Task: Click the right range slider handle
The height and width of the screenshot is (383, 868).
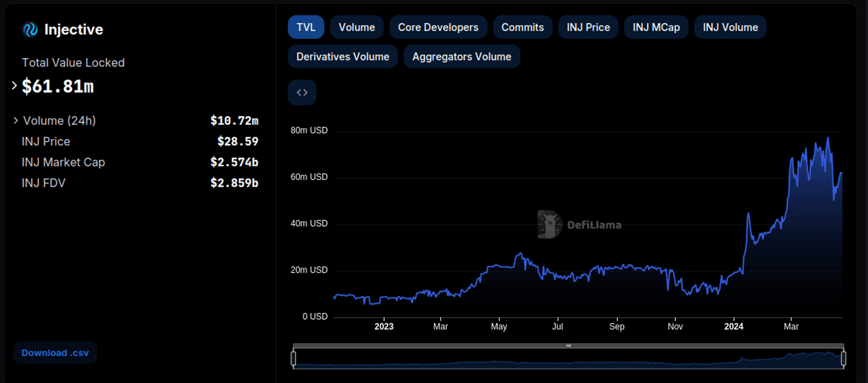Action: tap(844, 358)
